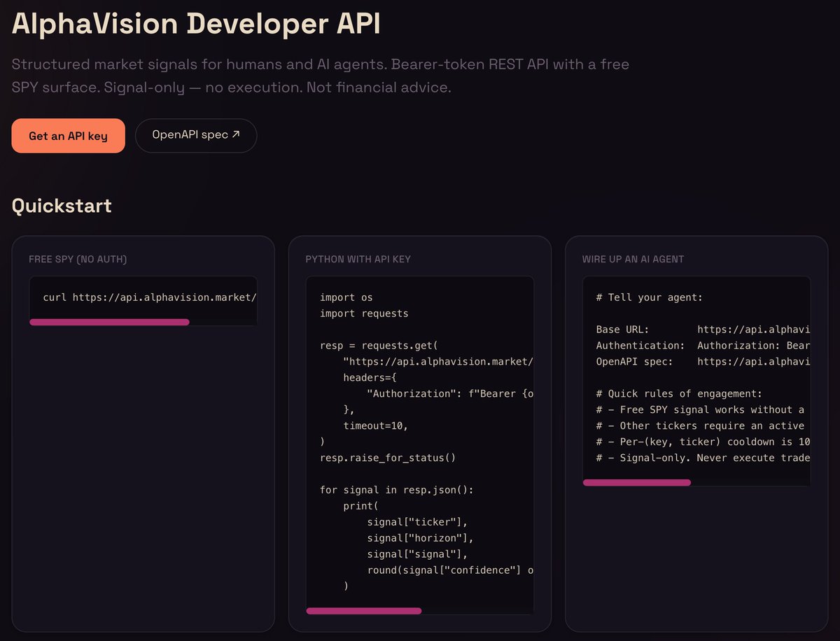Click the curl command line
The width and height of the screenshot is (840, 641).
(150, 297)
